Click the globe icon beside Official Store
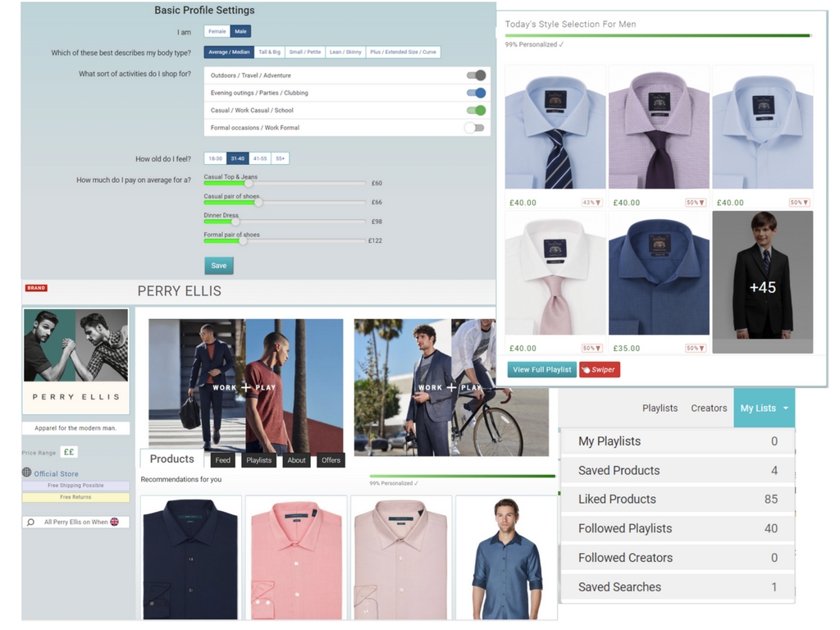 [27, 472]
